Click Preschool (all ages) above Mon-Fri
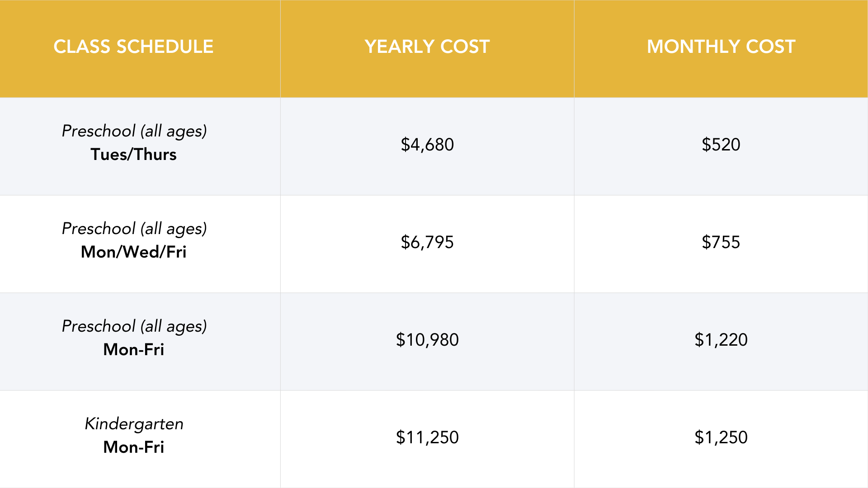This screenshot has height=488, width=868. (134, 326)
